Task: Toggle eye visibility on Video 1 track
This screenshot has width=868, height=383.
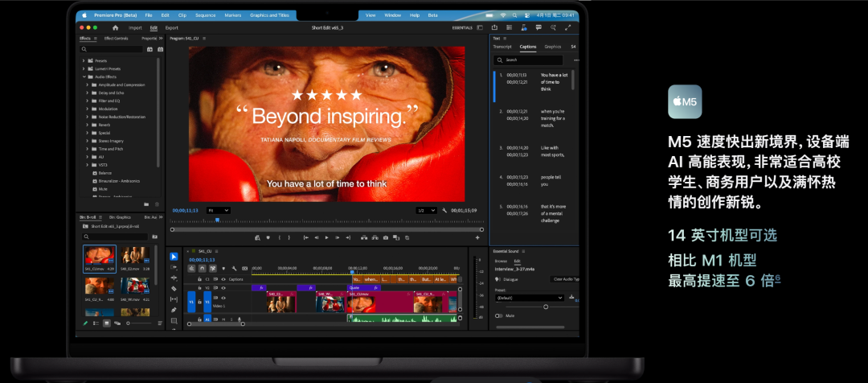Action: point(223,299)
